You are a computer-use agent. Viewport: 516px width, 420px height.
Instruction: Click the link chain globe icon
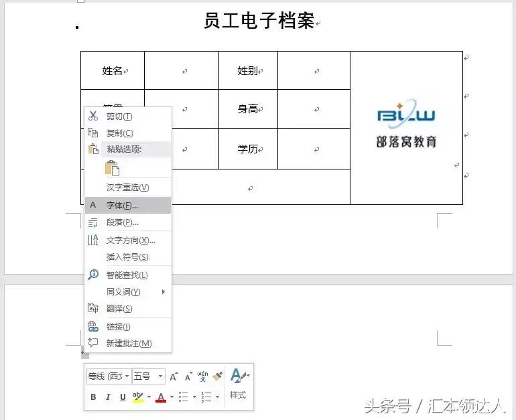pyautogui.click(x=93, y=326)
